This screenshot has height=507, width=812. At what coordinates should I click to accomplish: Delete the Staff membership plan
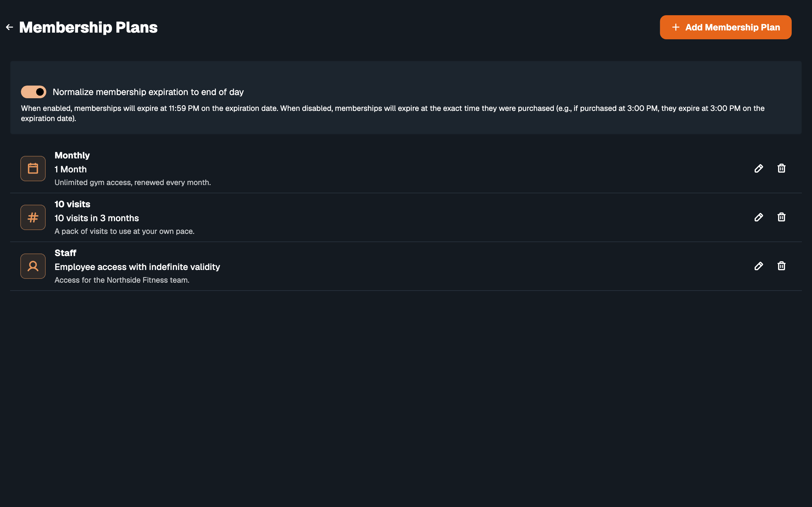coord(782,266)
